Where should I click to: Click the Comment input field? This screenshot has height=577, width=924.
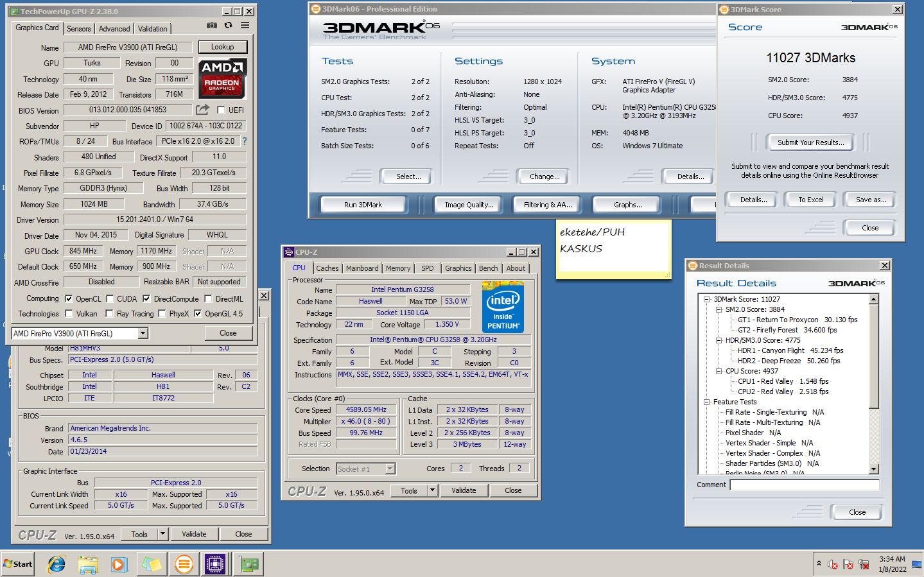click(805, 485)
